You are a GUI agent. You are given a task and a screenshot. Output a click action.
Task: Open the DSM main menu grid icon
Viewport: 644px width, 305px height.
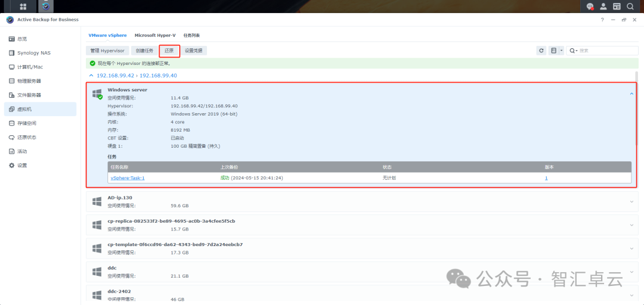[x=23, y=6]
